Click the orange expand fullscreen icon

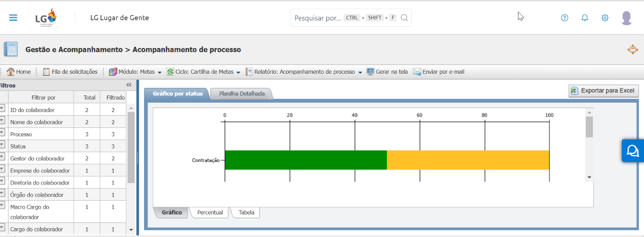coord(633,50)
